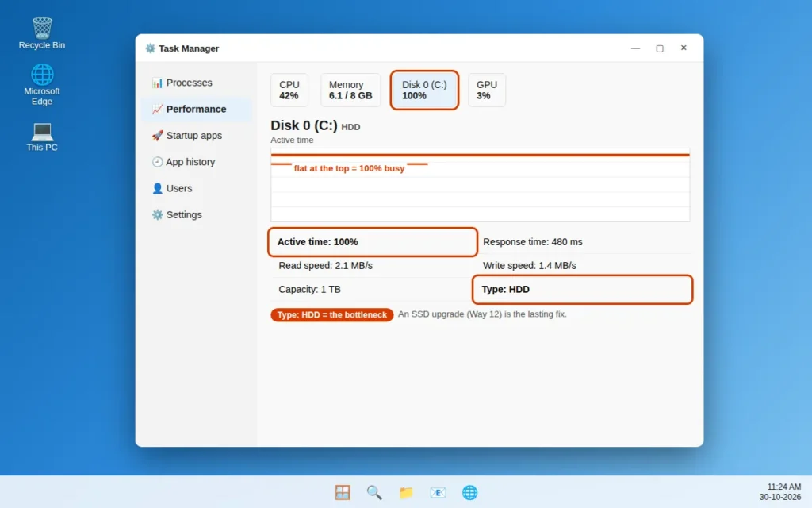Click the Capacity: 1 TB value
The image size is (812, 508).
tap(310, 289)
